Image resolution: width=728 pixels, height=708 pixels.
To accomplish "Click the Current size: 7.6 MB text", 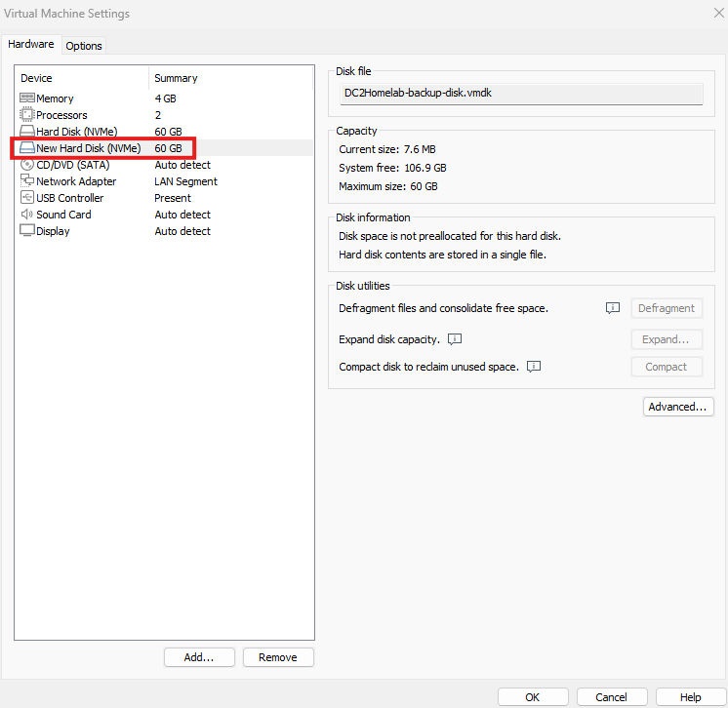I will pyautogui.click(x=387, y=149).
